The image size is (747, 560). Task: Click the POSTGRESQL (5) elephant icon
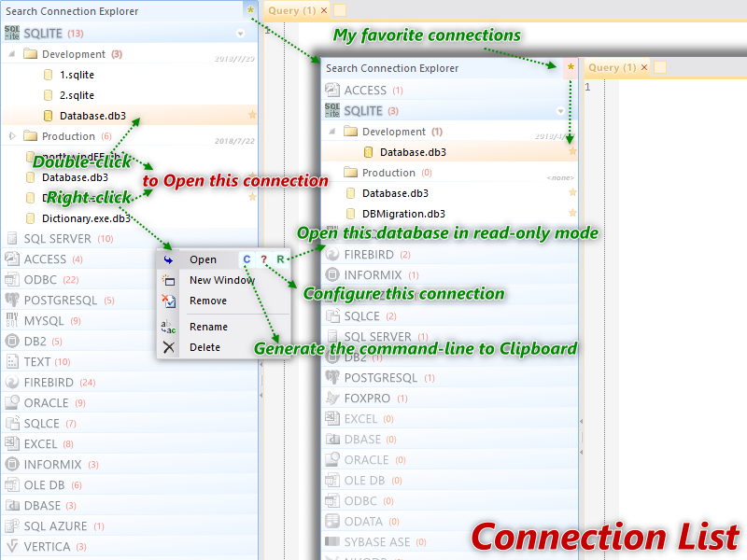tap(12, 300)
